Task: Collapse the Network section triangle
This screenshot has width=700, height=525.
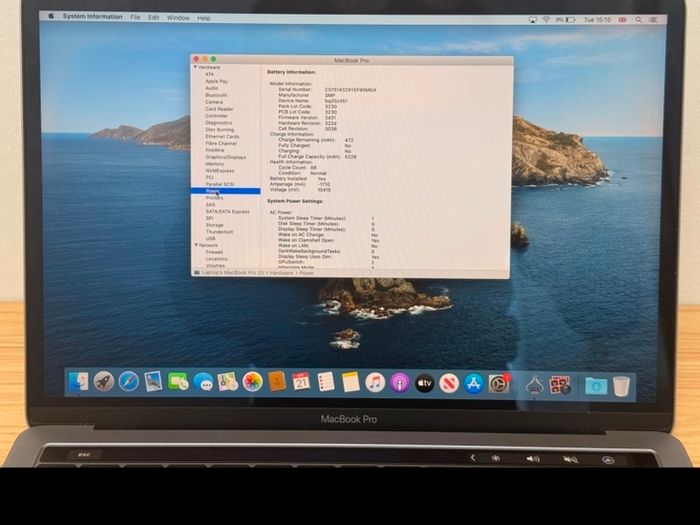Action: pos(196,245)
